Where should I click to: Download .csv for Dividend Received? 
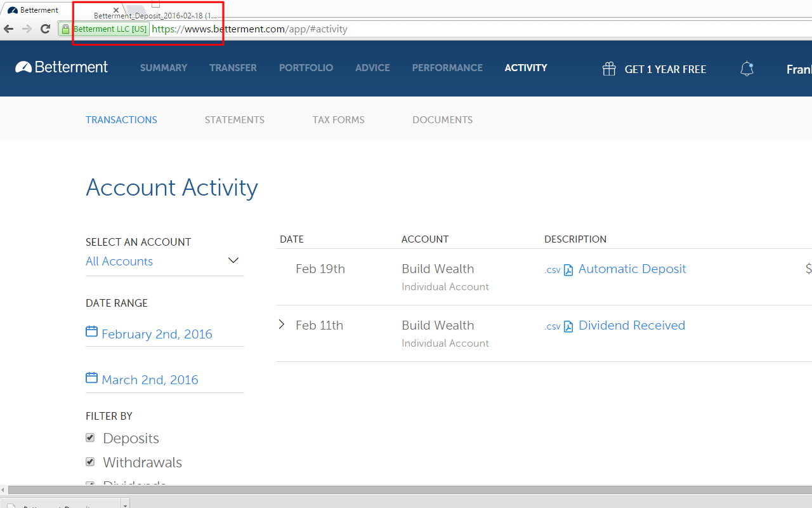pyautogui.click(x=553, y=326)
